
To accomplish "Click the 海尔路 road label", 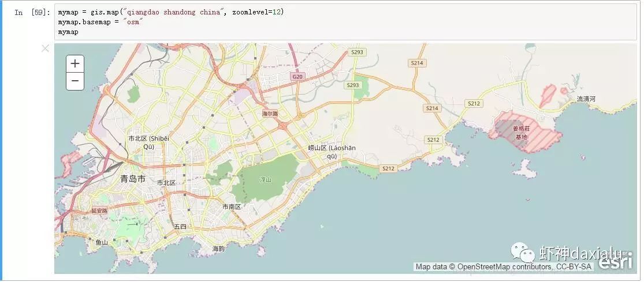I will [x=270, y=114].
